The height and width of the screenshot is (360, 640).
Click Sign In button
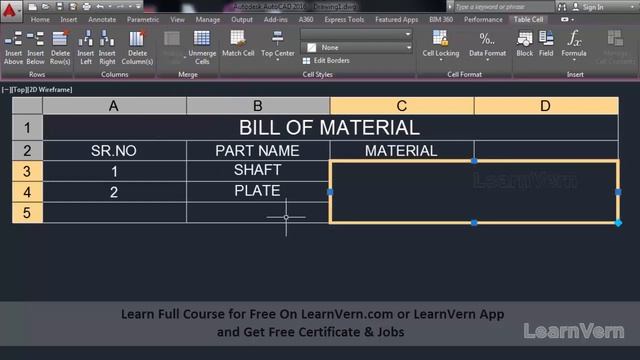click(588, 7)
